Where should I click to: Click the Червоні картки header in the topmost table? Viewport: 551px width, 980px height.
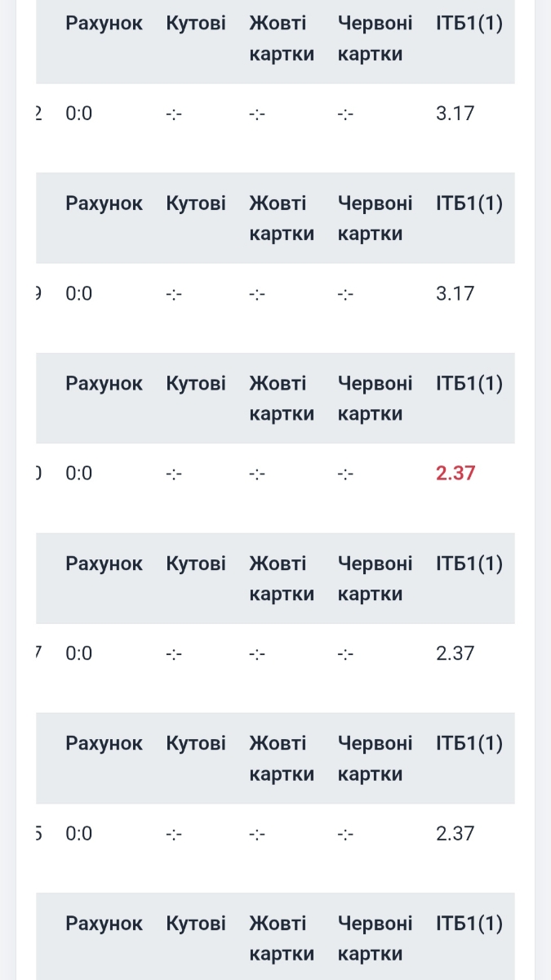pyautogui.click(x=375, y=38)
